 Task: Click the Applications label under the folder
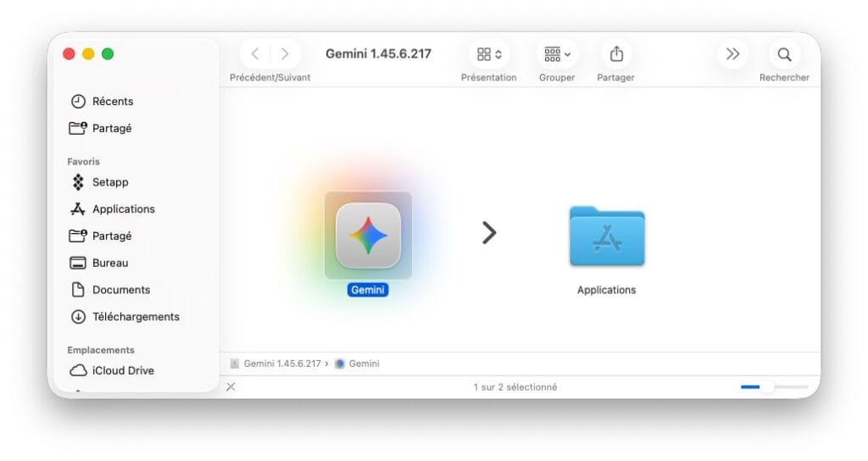(606, 290)
